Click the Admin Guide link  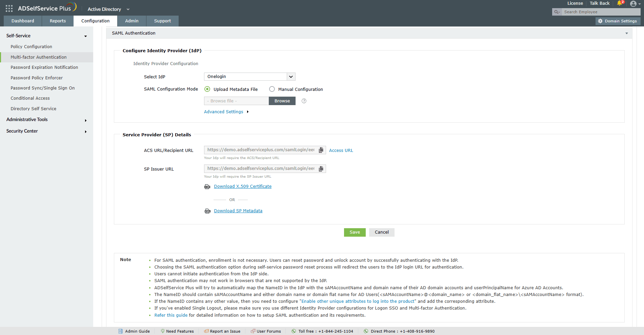(137, 331)
